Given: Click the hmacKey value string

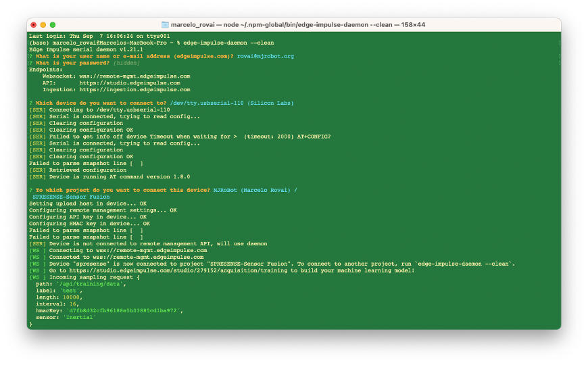Looking at the screenshot, I should (x=123, y=311).
